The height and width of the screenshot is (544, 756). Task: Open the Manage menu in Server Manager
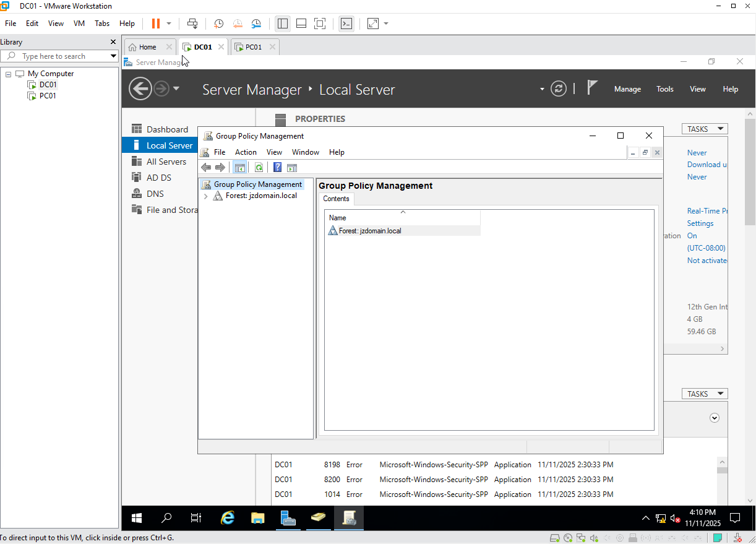(x=627, y=89)
